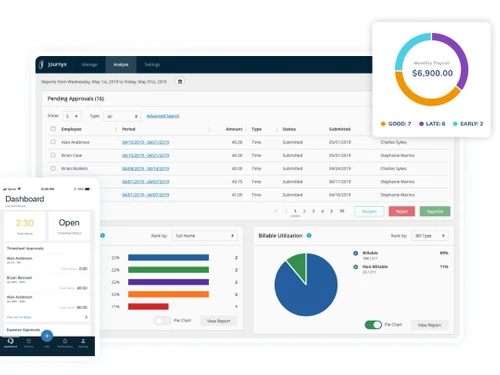Click the red Reject button
500x375 pixels.
coord(402,211)
